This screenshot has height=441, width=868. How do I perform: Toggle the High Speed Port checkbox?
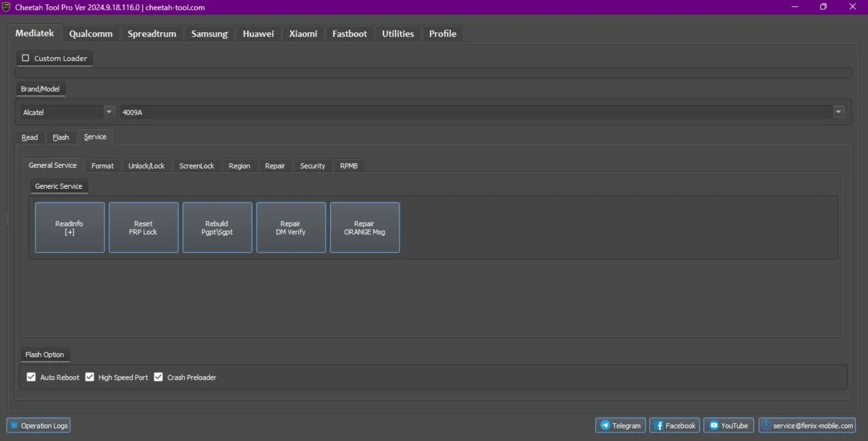tap(90, 377)
